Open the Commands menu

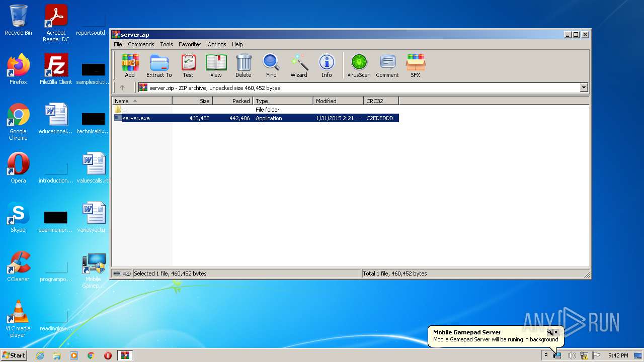(x=141, y=44)
